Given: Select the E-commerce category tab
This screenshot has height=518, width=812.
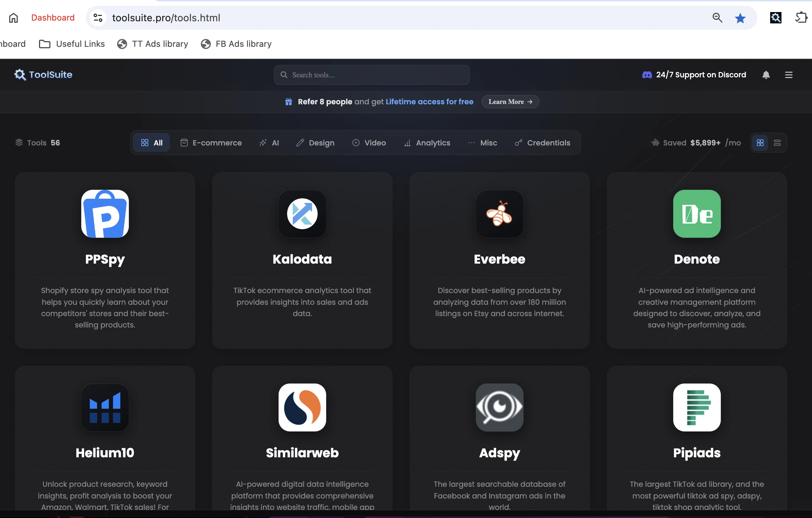Looking at the screenshot, I should click(211, 143).
